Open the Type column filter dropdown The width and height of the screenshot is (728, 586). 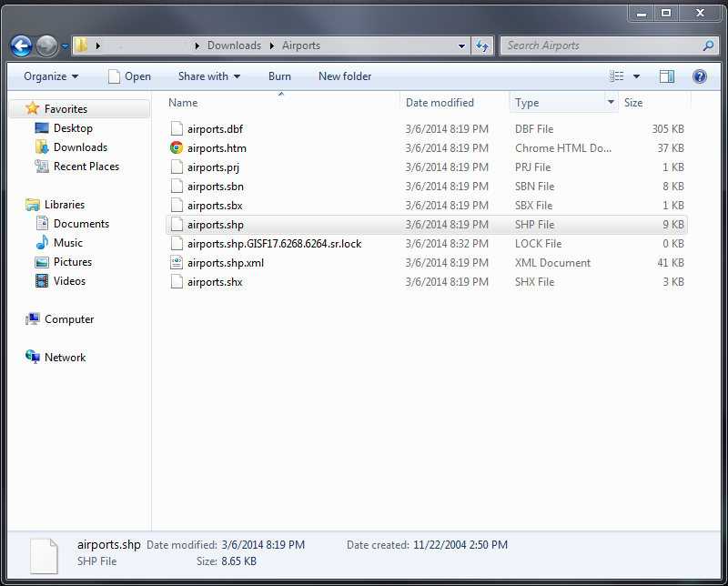pos(611,102)
